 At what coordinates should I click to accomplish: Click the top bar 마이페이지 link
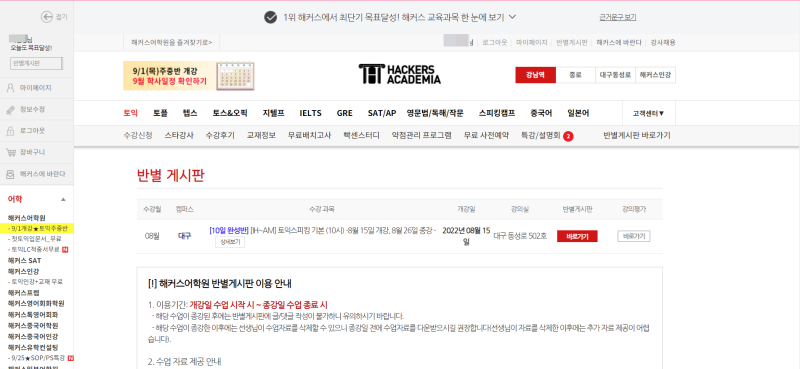(x=532, y=43)
